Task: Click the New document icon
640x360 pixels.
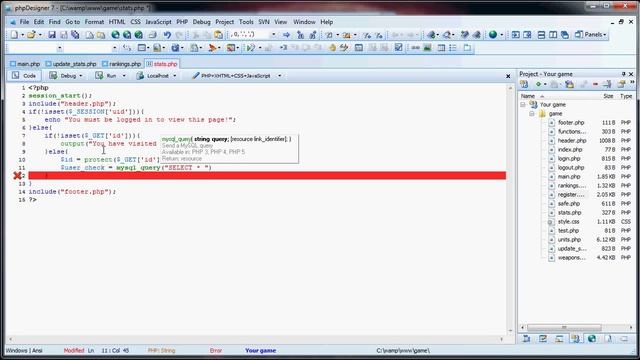Action: (x=14, y=35)
